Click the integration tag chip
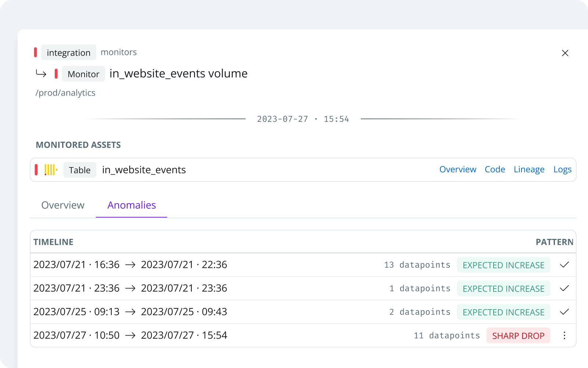Image resolution: width=588 pixels, height=368 pixels. [69, 52]
